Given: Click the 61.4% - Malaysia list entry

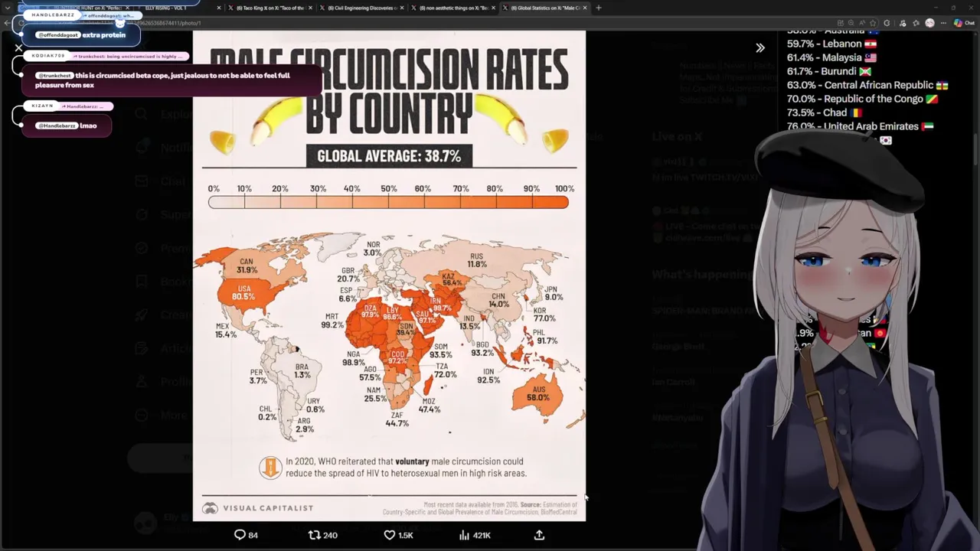Looking at the screenshot, I should click(831, 57).
